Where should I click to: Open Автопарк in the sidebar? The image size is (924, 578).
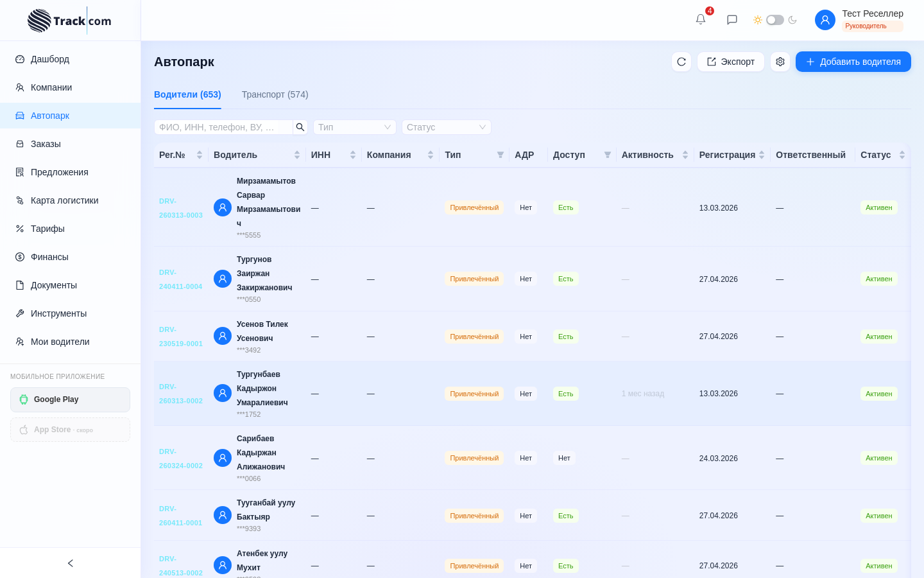pyautogui.click(x=70, y=116)
